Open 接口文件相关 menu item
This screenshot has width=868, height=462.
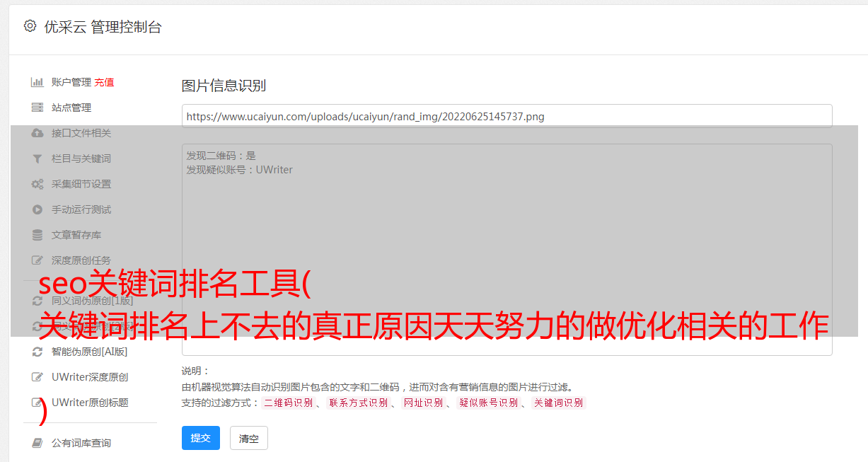click(x=81, y=133)
